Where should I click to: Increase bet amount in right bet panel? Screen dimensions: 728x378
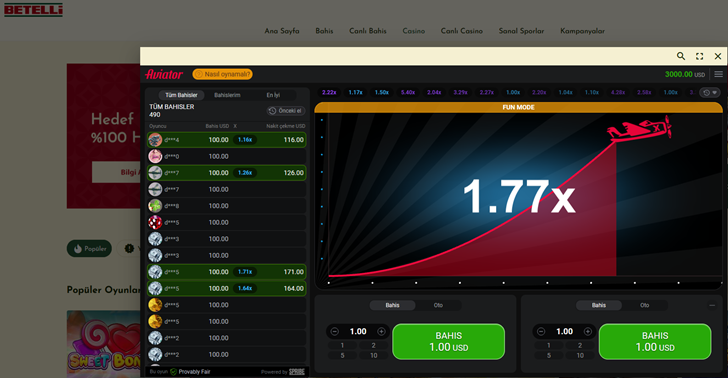point(587,332)
